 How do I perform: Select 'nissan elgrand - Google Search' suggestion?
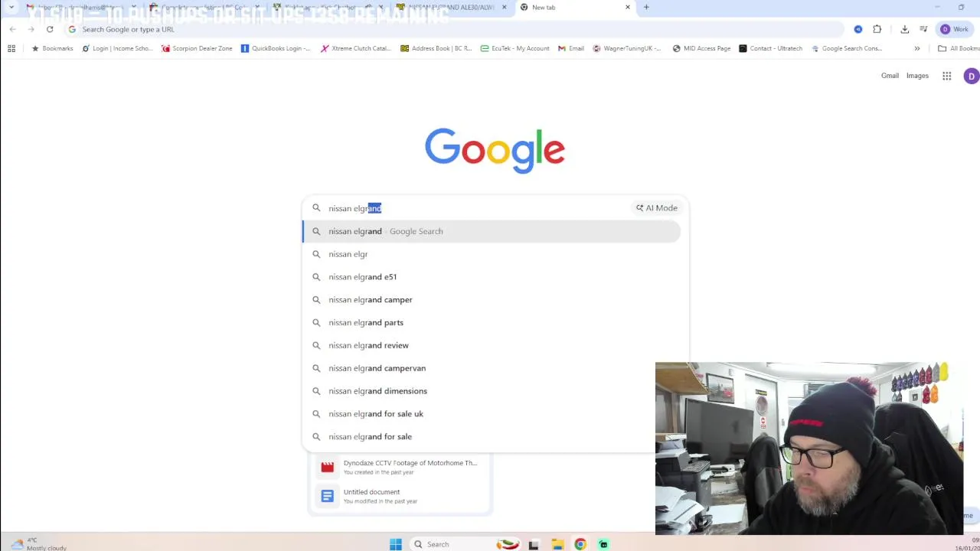[x=492, y=231]
